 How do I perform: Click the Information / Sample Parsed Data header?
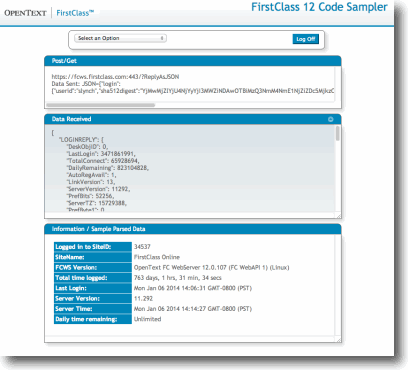click(193, 229)
